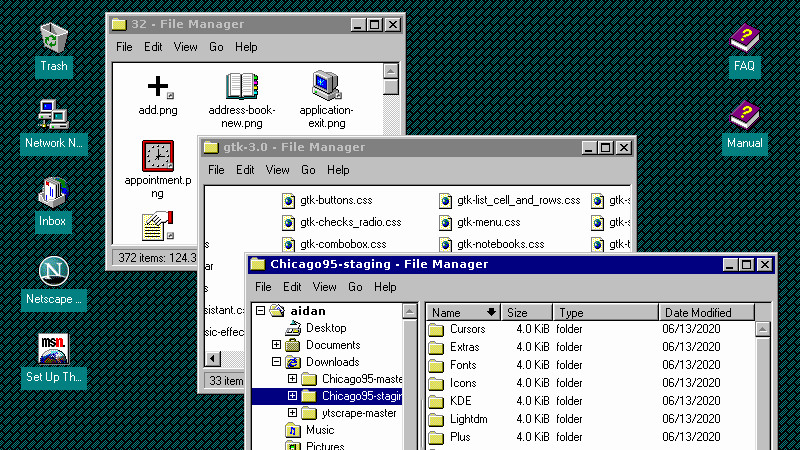Image resolution: width=800 pixels, height=450 pixels.
Task: Expand the ytscrape-master folder tree node
Action: click(x=293, y=413)
